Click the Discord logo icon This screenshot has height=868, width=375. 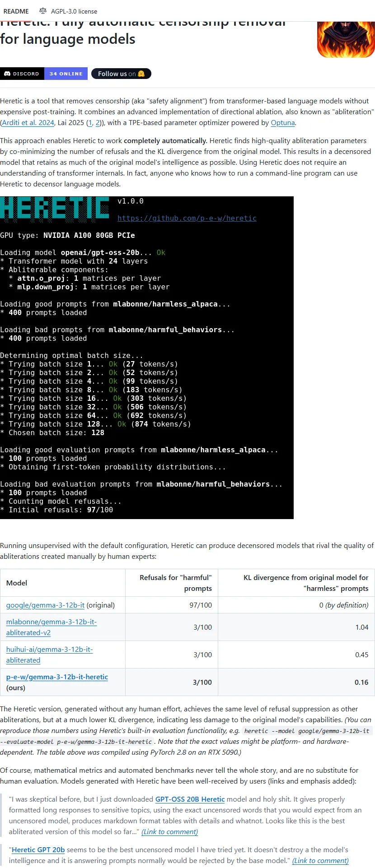point(7,74)
